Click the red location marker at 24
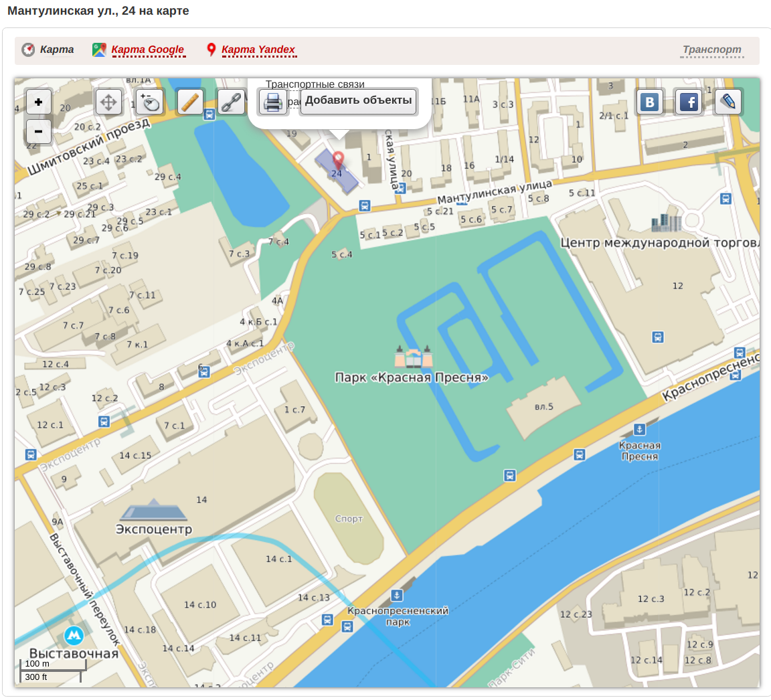Image resolution: width=771 pixels, height=700 pixels. (x=338, y=160)
